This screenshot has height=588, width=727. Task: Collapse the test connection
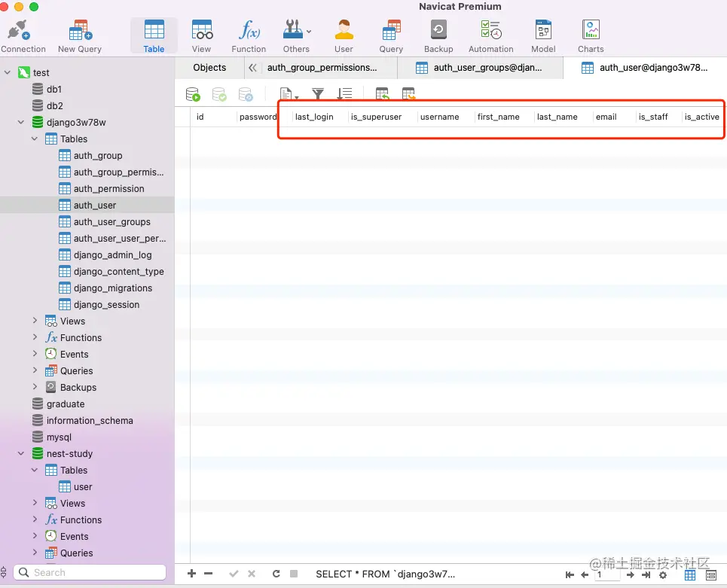tap(8, 72)
